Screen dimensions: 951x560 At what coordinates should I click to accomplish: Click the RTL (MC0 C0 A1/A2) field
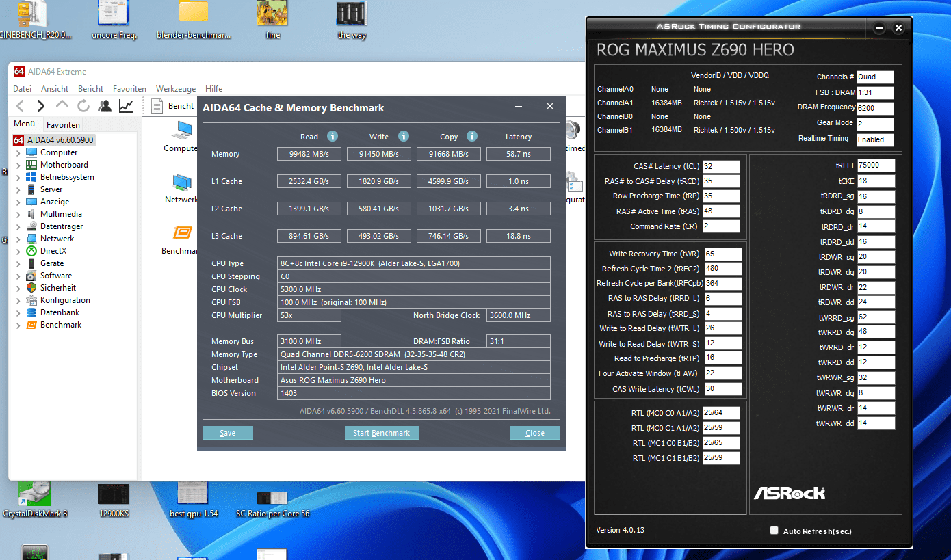721,412
